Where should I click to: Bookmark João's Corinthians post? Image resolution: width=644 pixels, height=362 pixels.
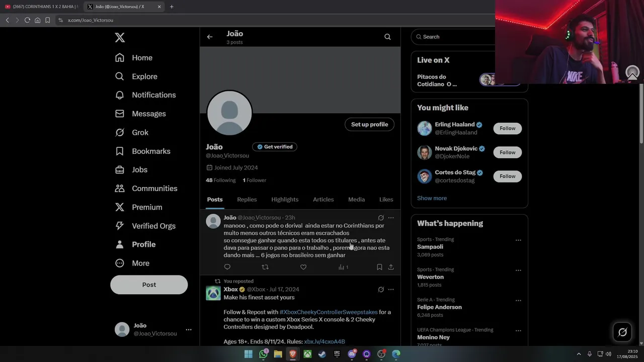pyautogui.click(x=379, y=267)
